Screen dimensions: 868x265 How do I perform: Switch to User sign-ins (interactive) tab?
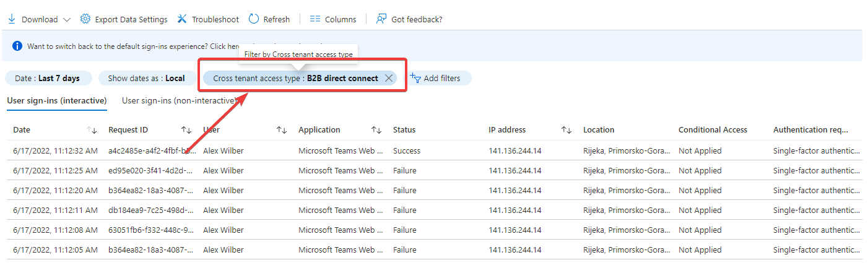pyautogui.click(x=57, y=100)
